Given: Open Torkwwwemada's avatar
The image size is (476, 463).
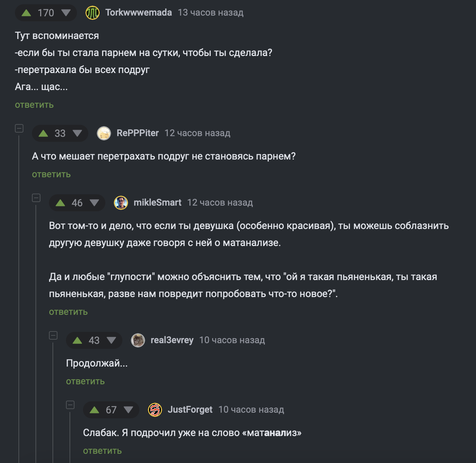Looking at the screenshot, I should click(x=93, y=13).
